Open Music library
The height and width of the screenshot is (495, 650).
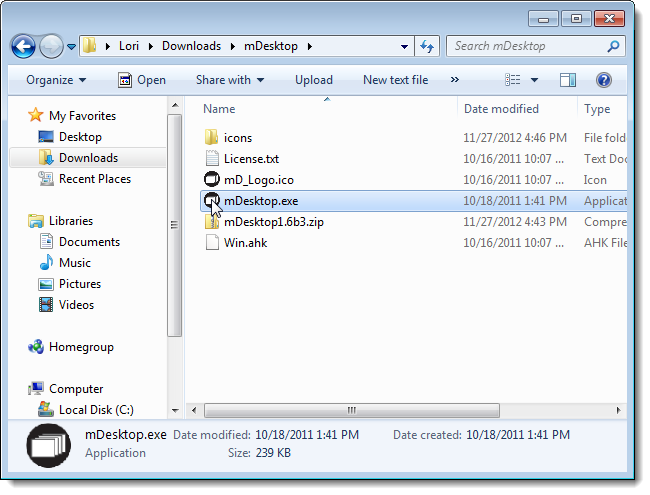[75, 263]
